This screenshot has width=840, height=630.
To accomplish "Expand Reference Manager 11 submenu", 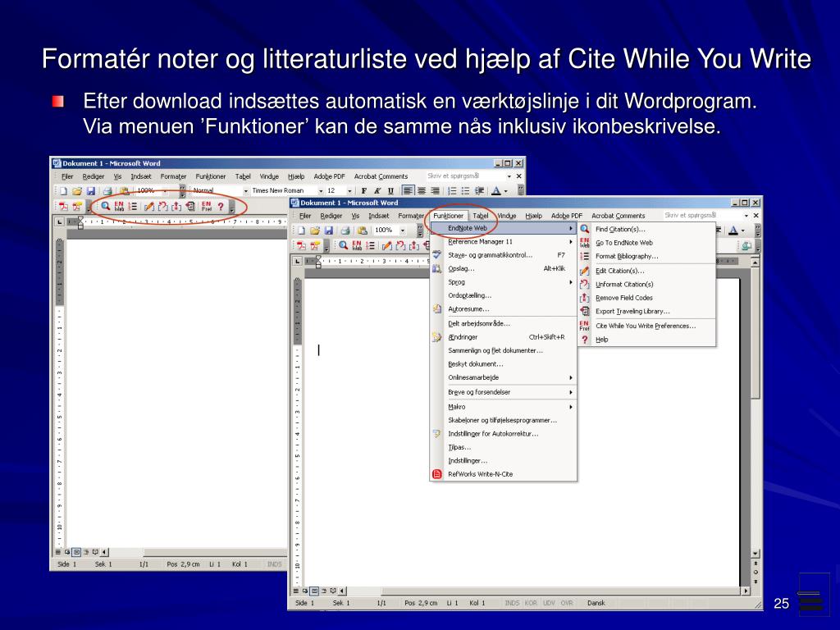I will (x=504, y=242).
